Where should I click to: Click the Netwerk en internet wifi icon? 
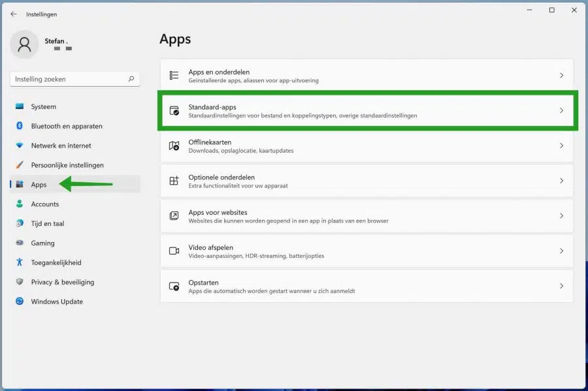pos(20,146)
